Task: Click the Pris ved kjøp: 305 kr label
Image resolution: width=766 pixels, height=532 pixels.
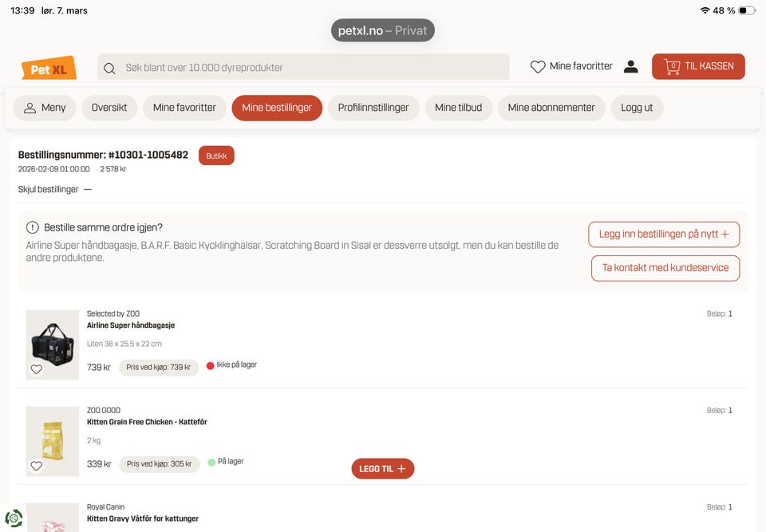Action: [160, 464]
